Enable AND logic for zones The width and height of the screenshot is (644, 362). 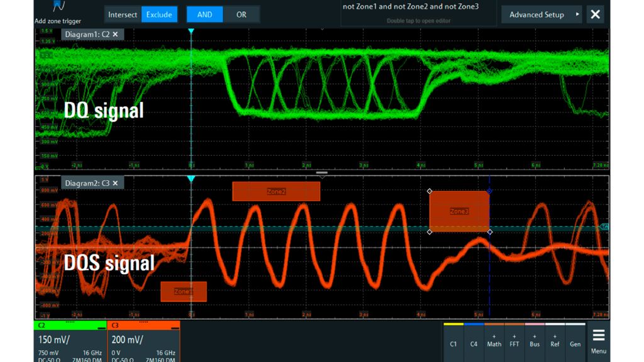[204, 14]
